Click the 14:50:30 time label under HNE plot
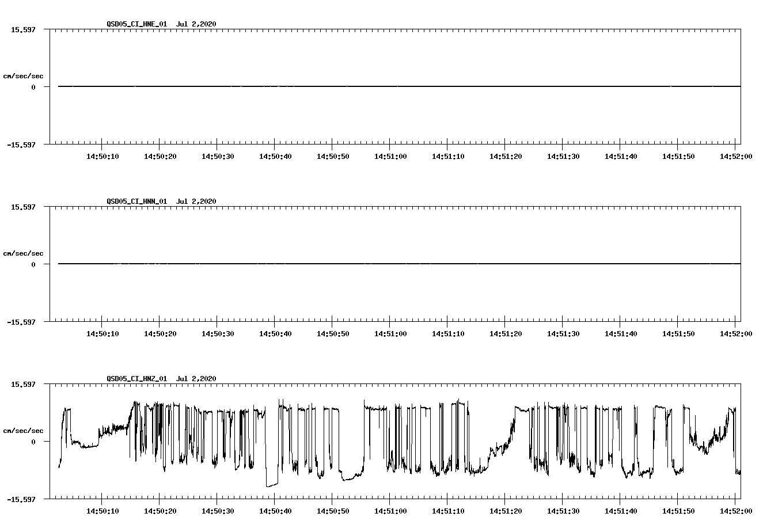The image size is (782, 532). [x=218, y=157]
